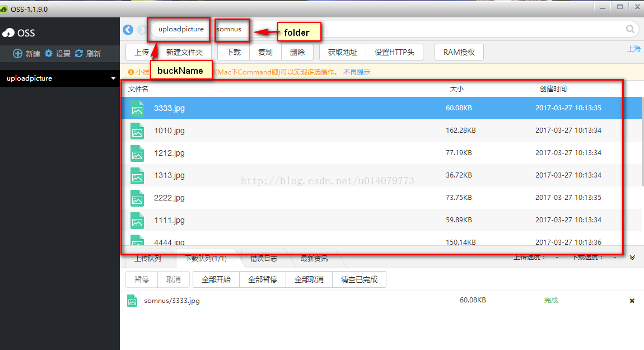Click the 新建 label in sidebar

[33, 54]
